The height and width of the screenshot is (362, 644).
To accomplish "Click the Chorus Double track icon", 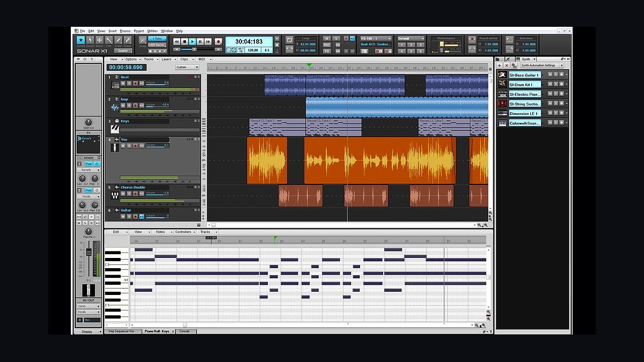I will (115, 196).
